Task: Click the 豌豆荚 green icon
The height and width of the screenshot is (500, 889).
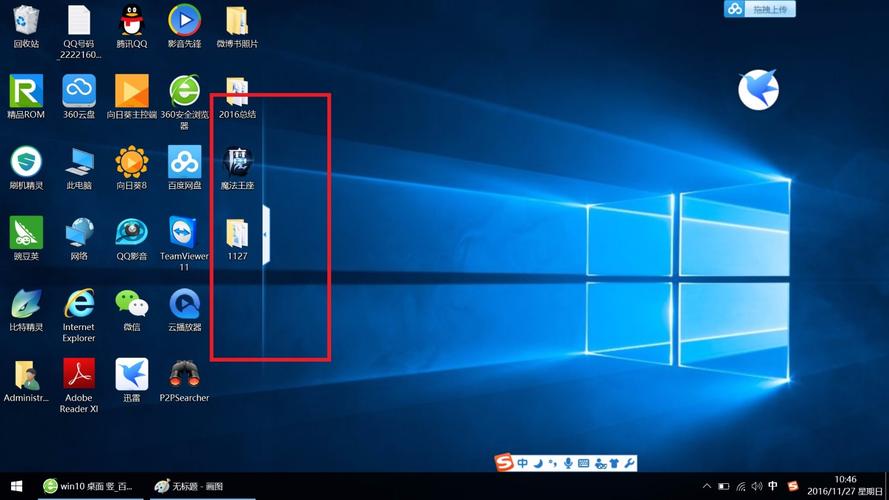Action: pyautogui.click(x=26, y=239)
